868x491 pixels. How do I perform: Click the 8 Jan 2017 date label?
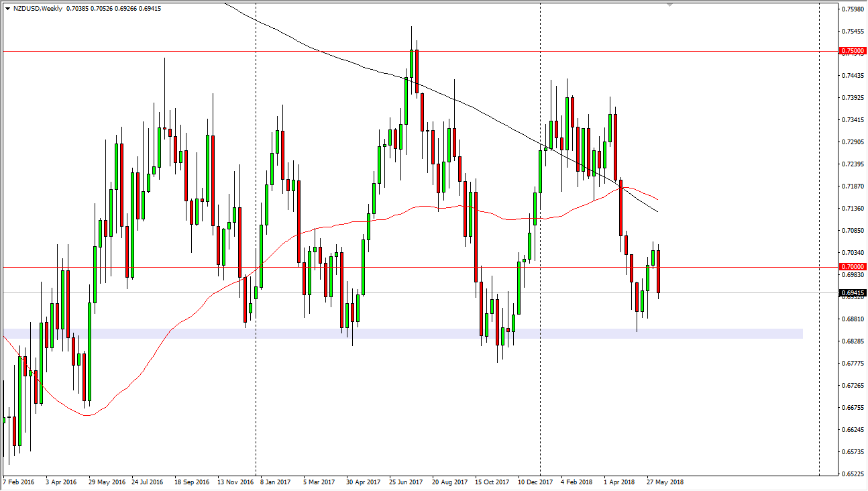point(276,482)
